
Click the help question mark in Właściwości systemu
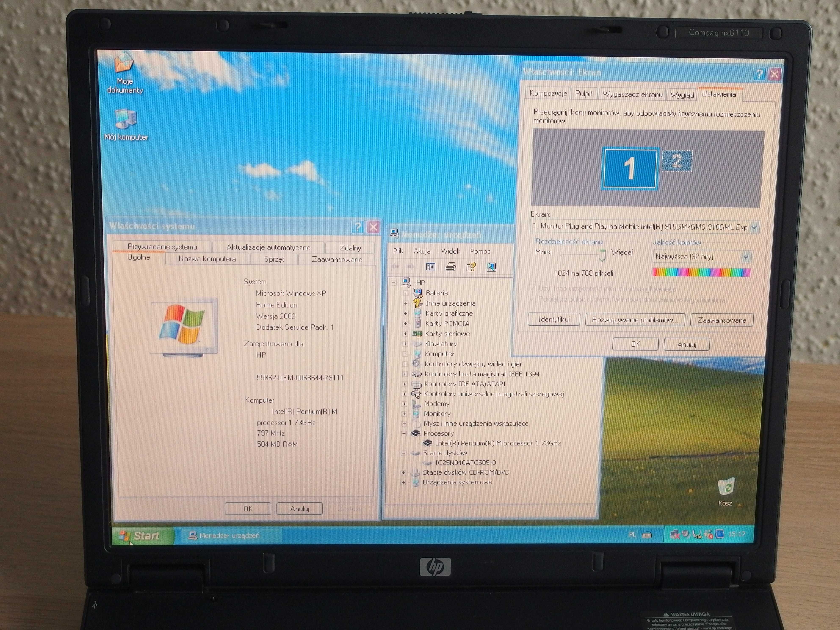pyautogui.click(x=358, y=227)
